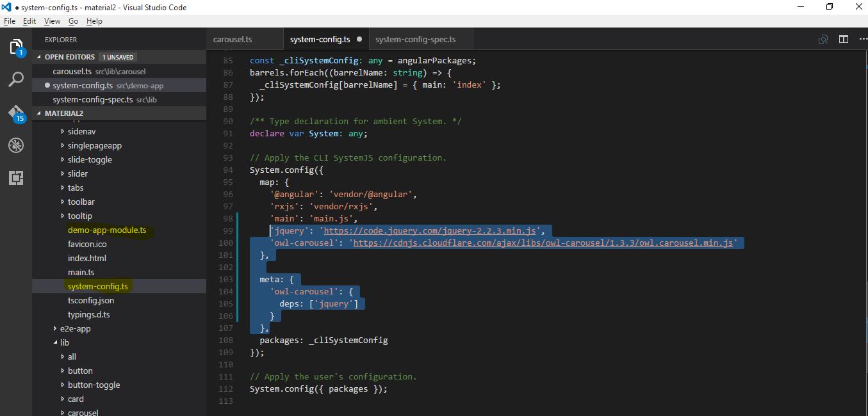Open tsconfig.json in file tree
868x416 pixels.
(91, 300)
